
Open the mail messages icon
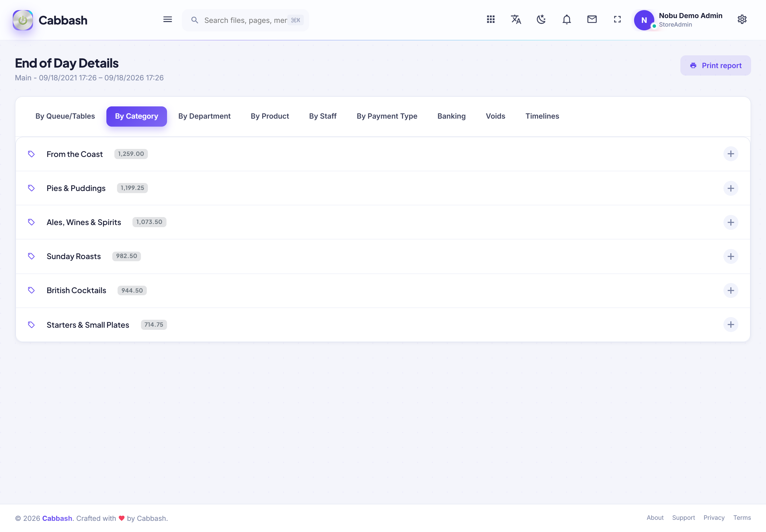click(x=592, y=19)
